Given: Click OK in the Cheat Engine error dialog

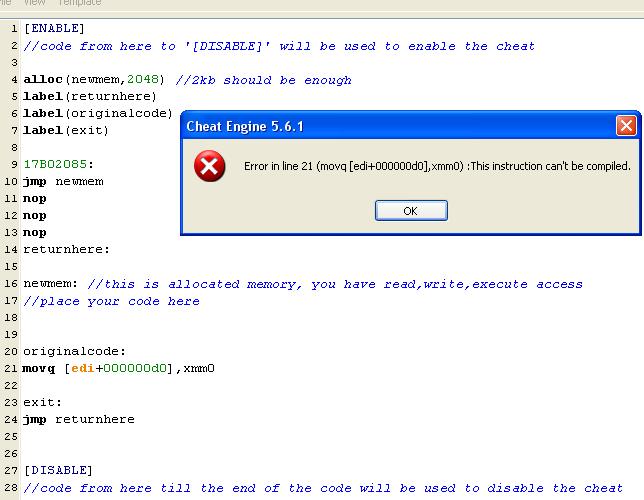Looking at the screenshot, I should click(411, 211).
